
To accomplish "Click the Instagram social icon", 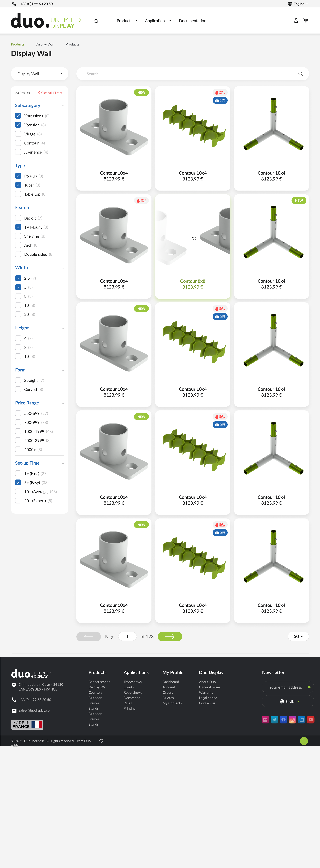I will (x=293, y=720).
